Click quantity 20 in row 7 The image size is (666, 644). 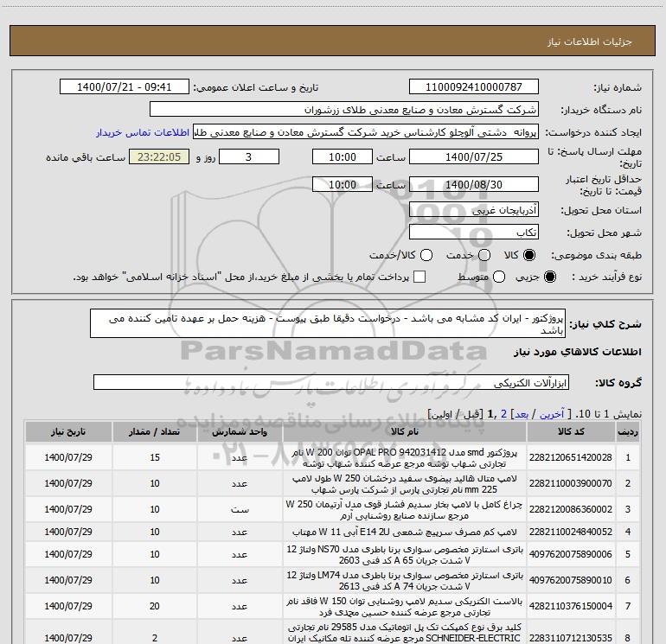tap(155, 606)
